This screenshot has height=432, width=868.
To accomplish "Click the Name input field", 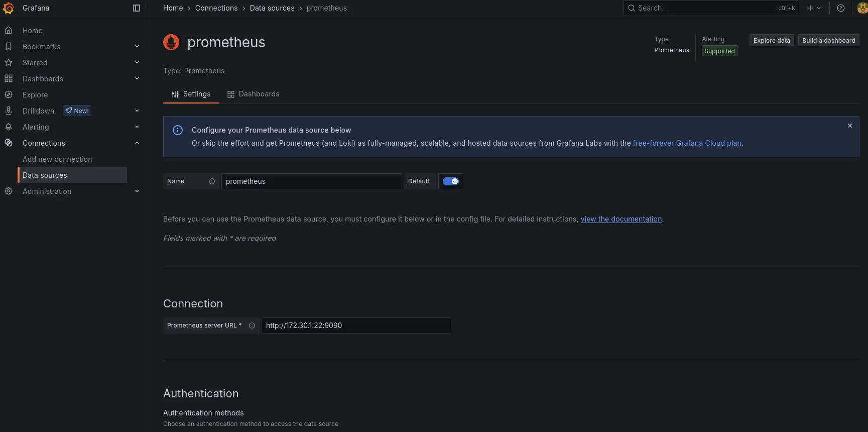I will [312, 181].
